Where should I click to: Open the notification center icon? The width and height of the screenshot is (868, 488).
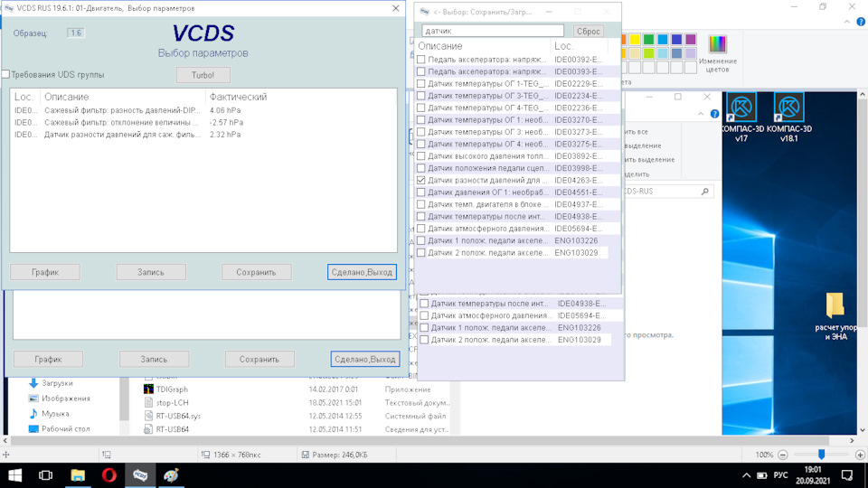tap(847, 475)
